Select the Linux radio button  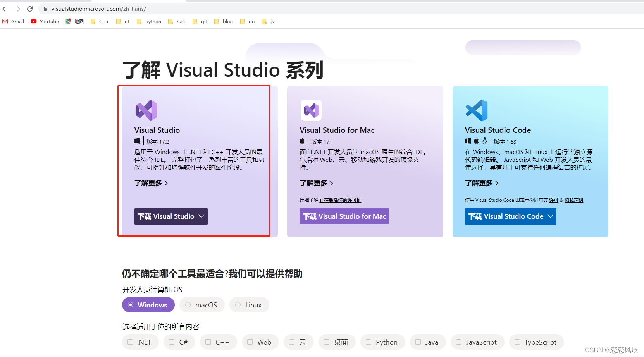coord(238,305)
